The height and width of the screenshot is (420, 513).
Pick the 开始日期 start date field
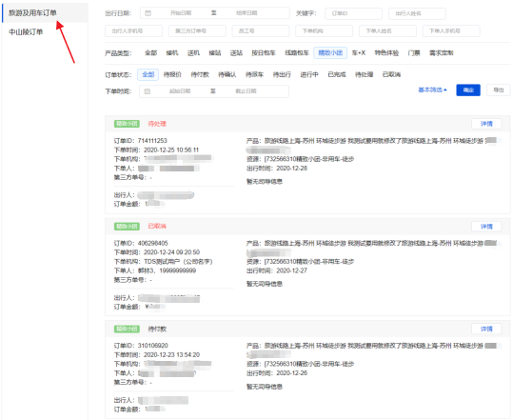(x=181, y=13)
